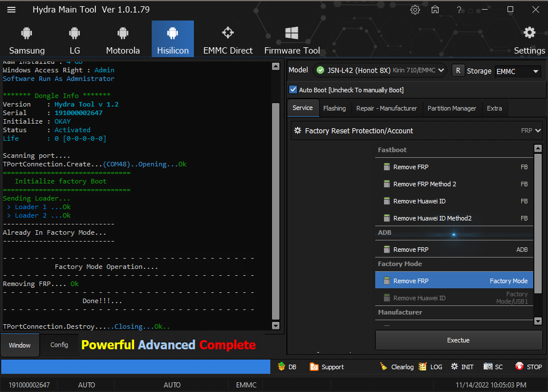Click the log panel scrollbar down arrow
The height and width of the screenshot is (392, 548).
276,325
